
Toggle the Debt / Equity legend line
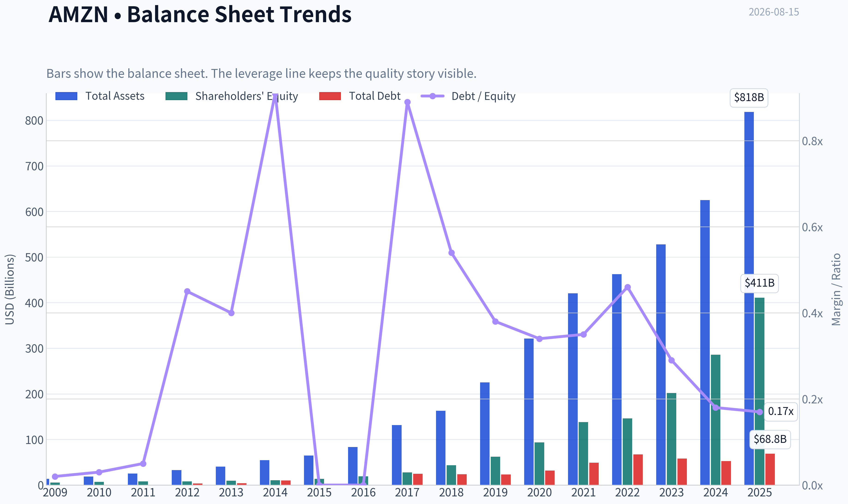coord(468,96)
